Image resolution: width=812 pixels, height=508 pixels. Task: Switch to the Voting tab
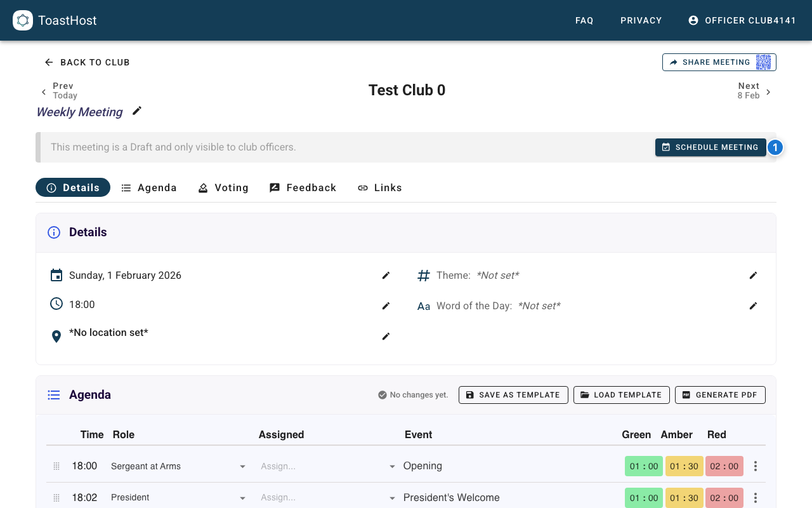223,187
